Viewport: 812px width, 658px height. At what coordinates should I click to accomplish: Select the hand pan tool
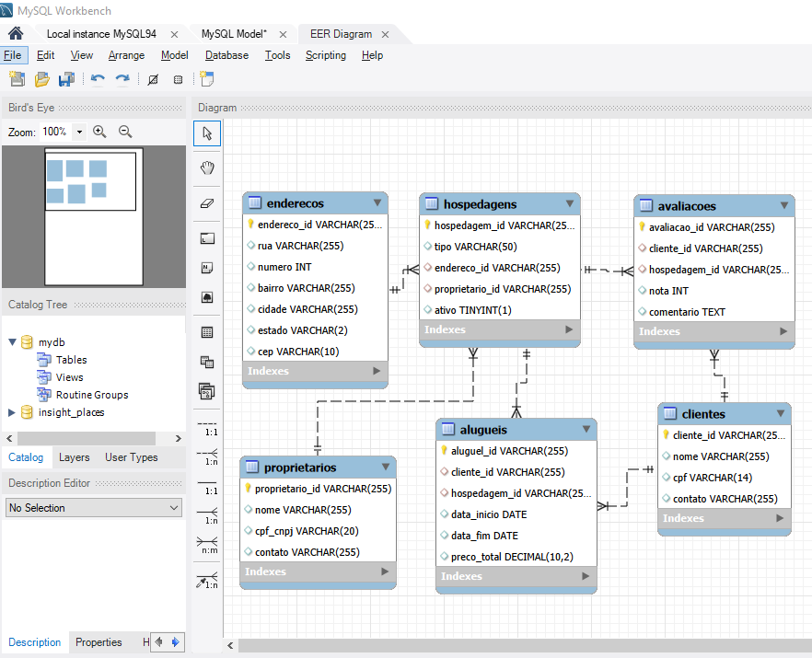coord(207,167)
